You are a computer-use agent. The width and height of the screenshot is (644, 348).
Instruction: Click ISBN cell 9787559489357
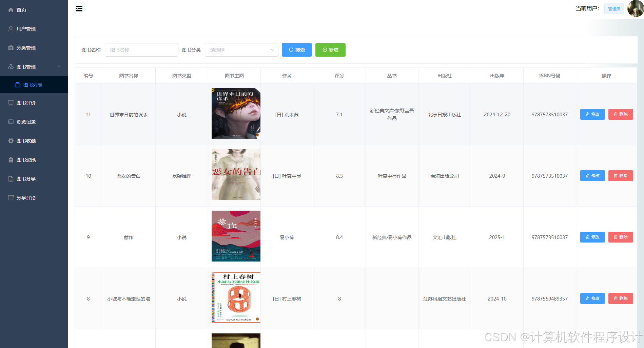point(550,299)
